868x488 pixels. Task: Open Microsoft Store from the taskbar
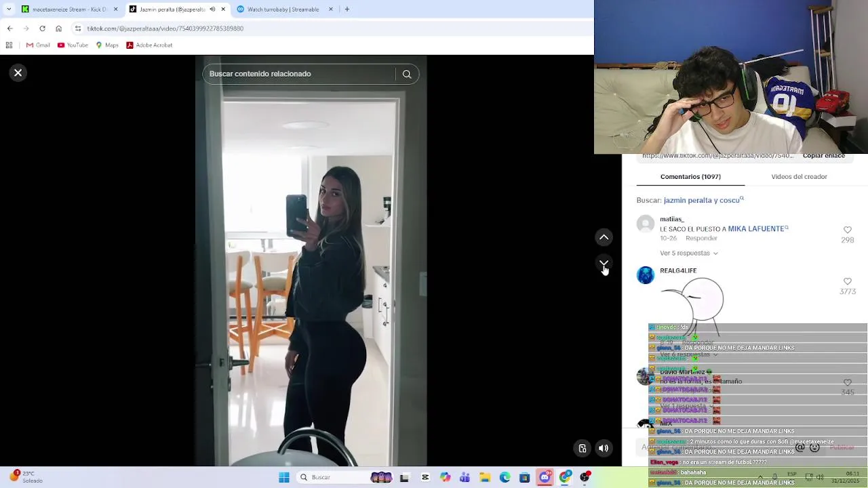[524, 477]
